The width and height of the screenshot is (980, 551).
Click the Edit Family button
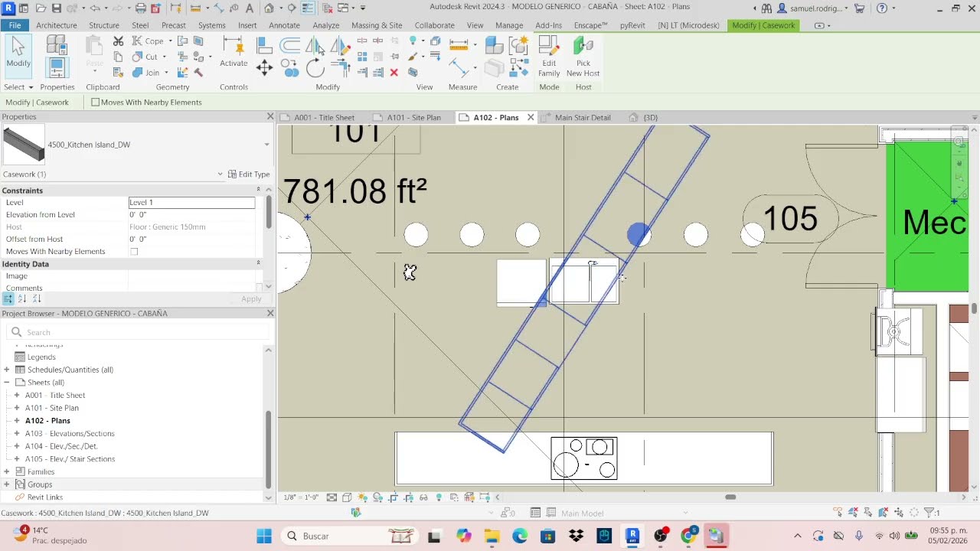[549, 57]
